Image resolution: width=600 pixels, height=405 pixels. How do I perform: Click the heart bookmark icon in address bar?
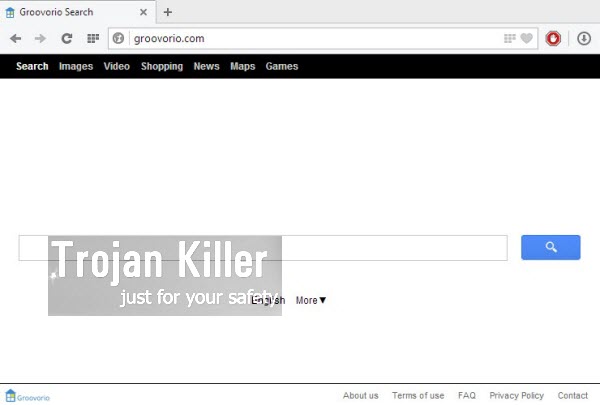(527, 39)
